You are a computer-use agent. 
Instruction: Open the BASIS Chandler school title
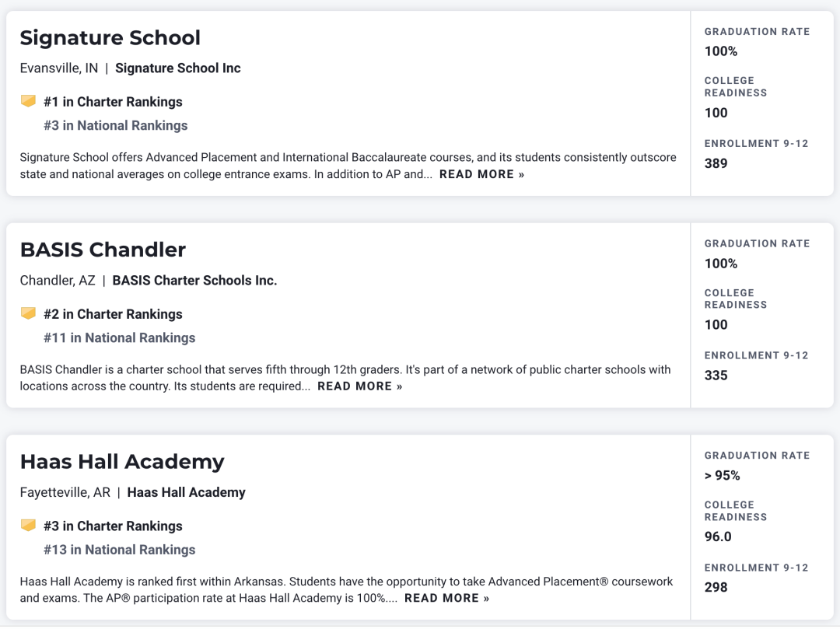click(x=103, y=250)
